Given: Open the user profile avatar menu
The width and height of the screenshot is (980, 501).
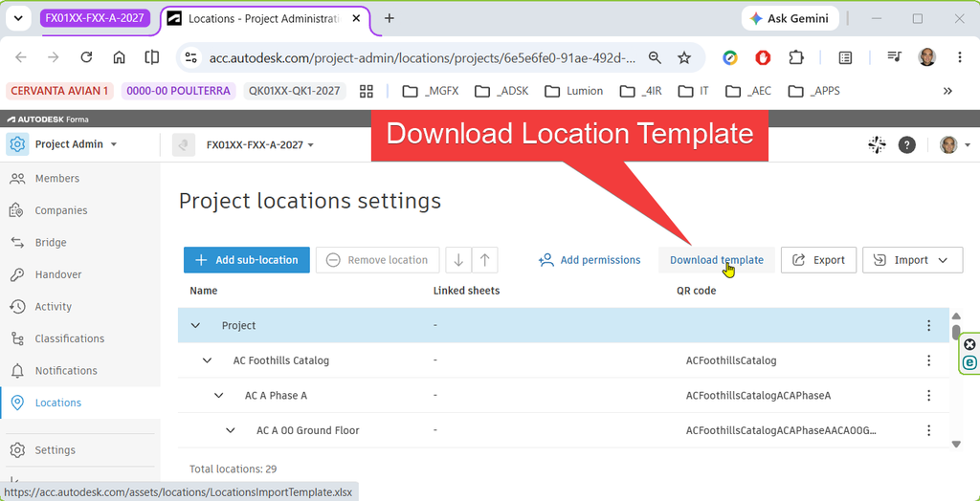Looking at the screenshot, I should (955, 145).
